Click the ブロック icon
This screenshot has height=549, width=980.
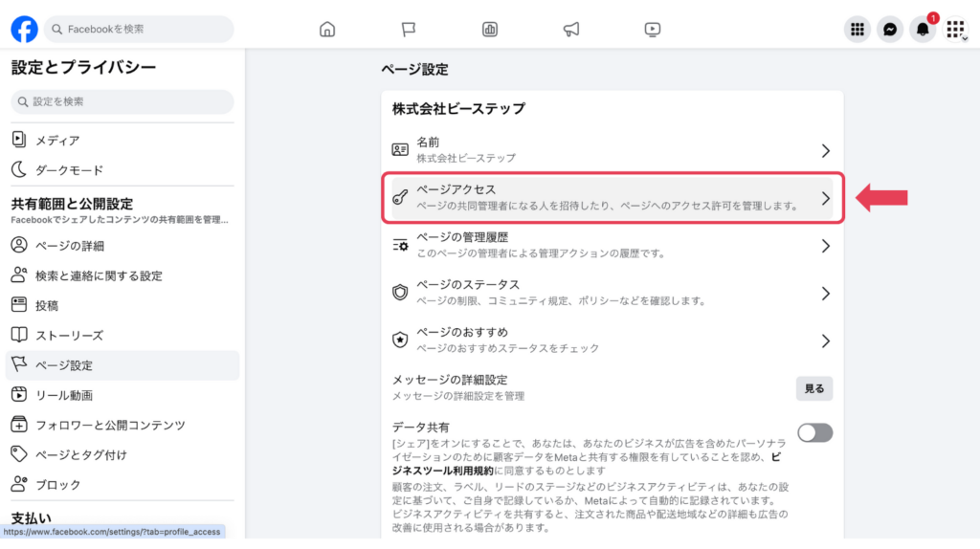(19, 484)
